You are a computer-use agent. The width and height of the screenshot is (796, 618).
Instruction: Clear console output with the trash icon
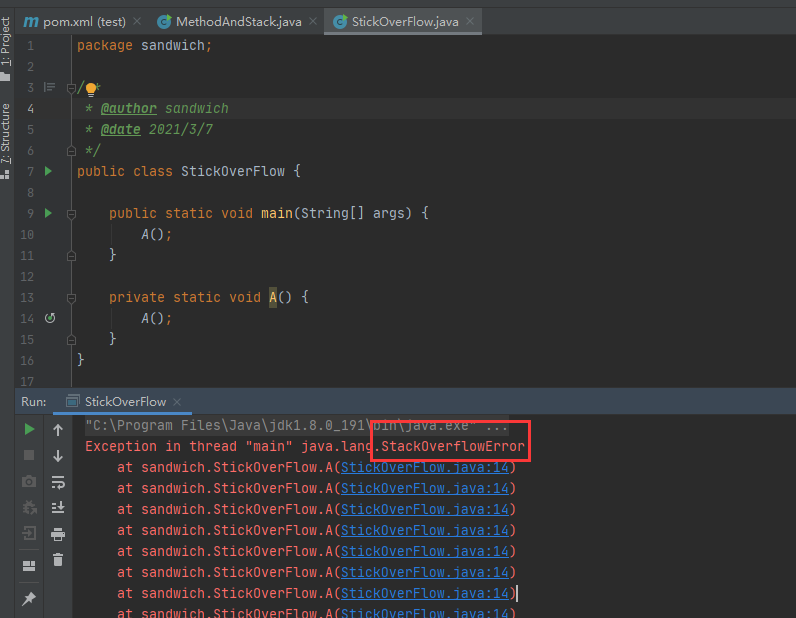[58, 560]
